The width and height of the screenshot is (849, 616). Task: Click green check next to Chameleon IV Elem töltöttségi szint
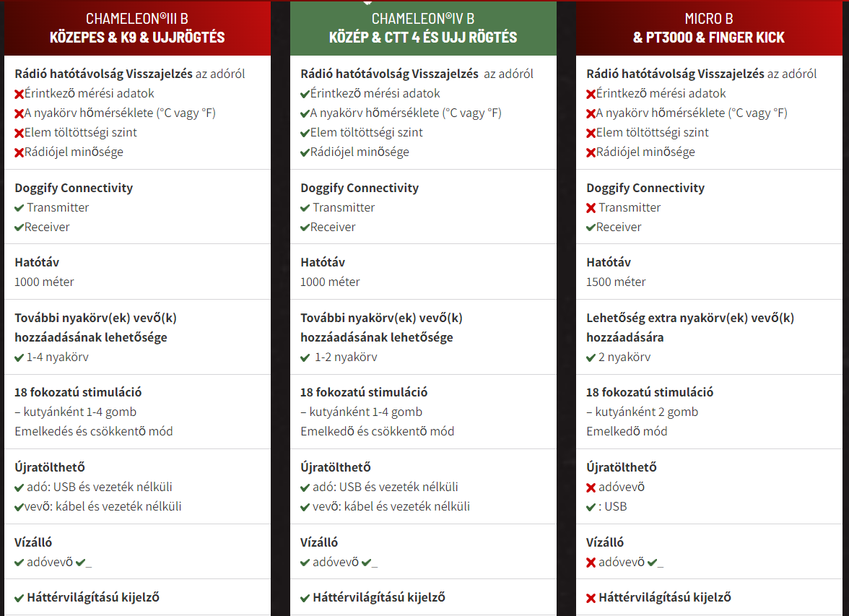(x=305, y=134)
